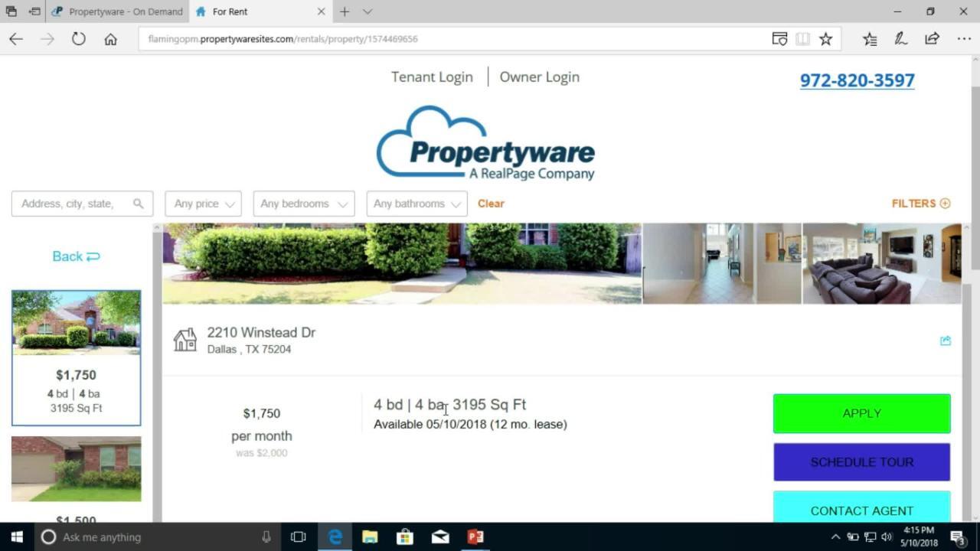This screenshot has height=551, width=980.
Task: Click the search magnifier in address field
Action: pyautogui.click(x=138, y=204)
